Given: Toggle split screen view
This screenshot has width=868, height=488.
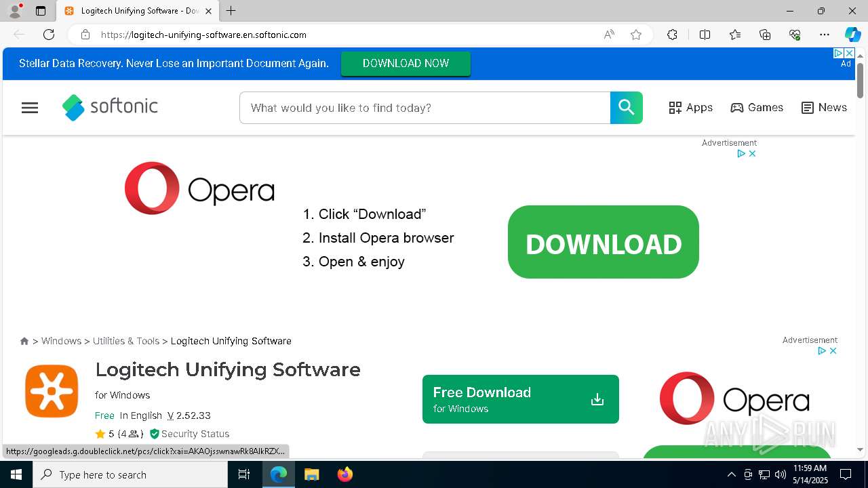Looking at the screenshot, I should tap(705, 35).
